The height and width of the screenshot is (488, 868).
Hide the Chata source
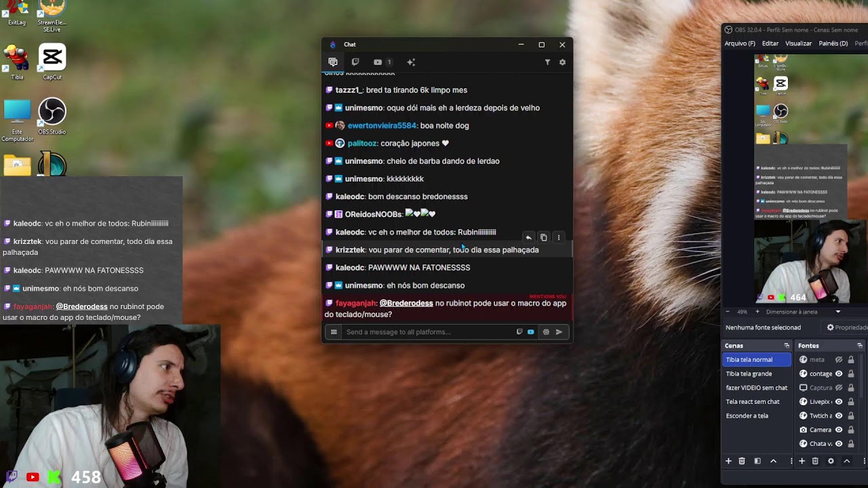click(x=839, y=444)
